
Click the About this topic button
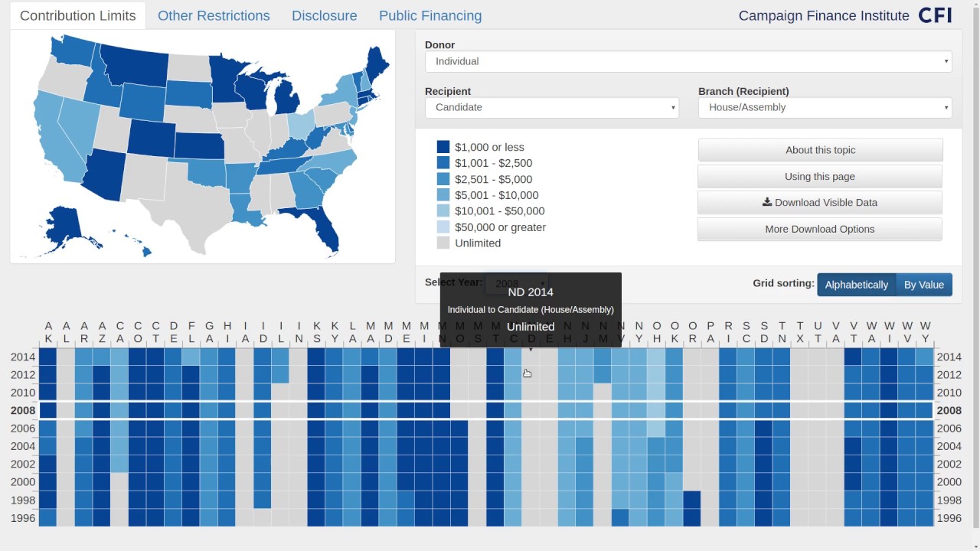point(820,150)
